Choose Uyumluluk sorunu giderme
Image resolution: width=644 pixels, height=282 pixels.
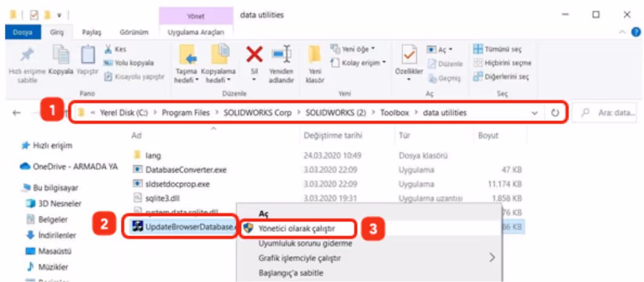(306, 243)
